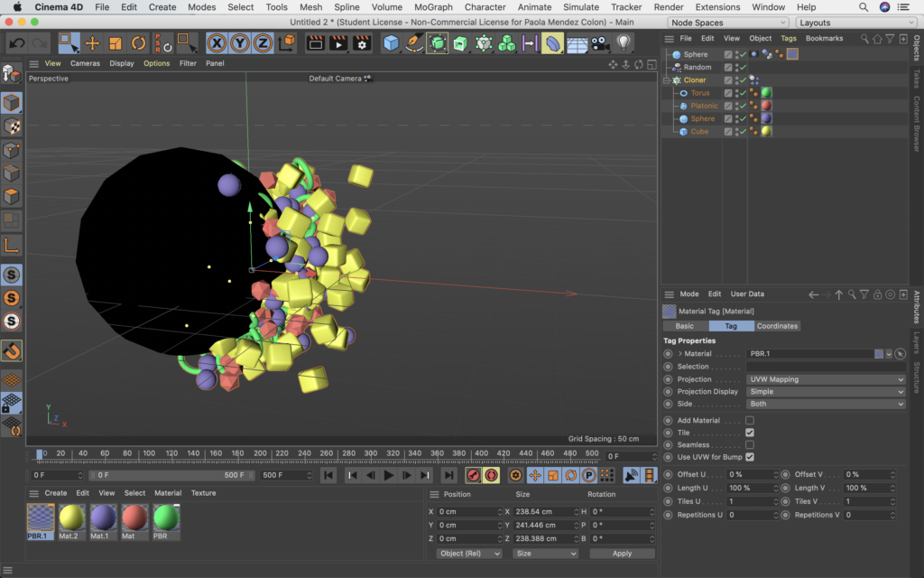
Task: Uncheck the Tile checkbox
Action: (x=750, y=433)
